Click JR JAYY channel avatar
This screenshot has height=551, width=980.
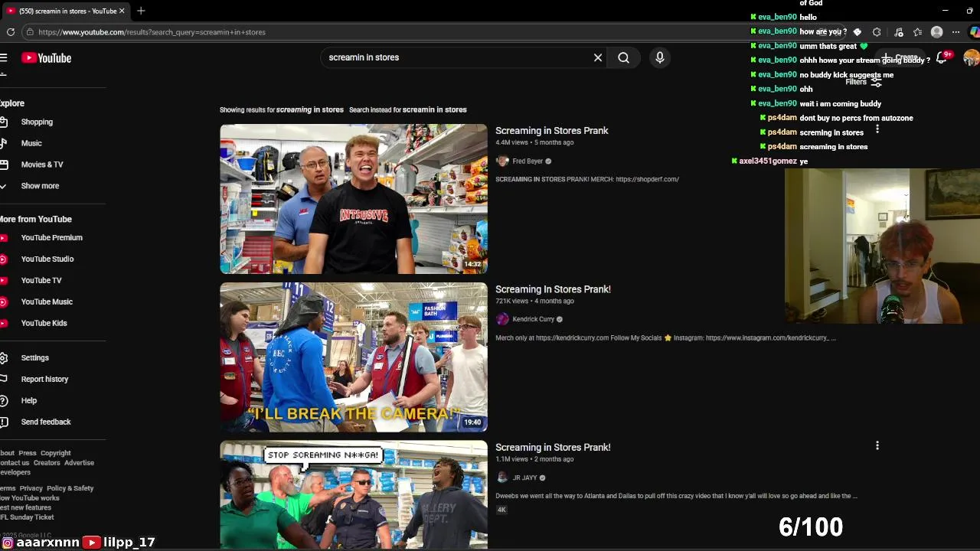(x=502, y=478)
